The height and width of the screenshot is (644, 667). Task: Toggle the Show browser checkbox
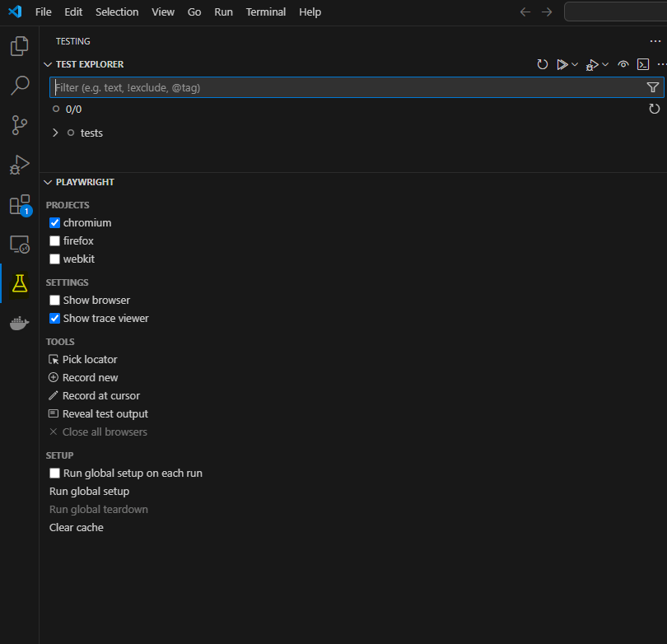[55, 301]
